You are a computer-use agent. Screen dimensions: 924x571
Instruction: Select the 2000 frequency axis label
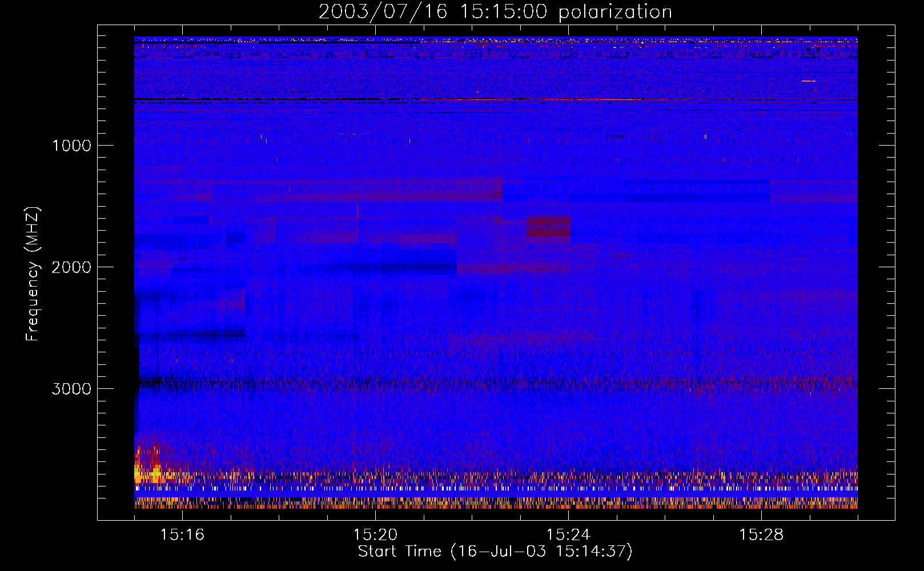[71, 267]
